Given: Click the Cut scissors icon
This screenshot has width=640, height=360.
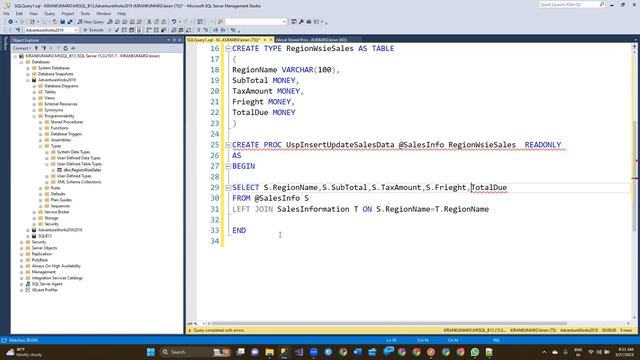Looking at the screenshot, I should [149, 22].
